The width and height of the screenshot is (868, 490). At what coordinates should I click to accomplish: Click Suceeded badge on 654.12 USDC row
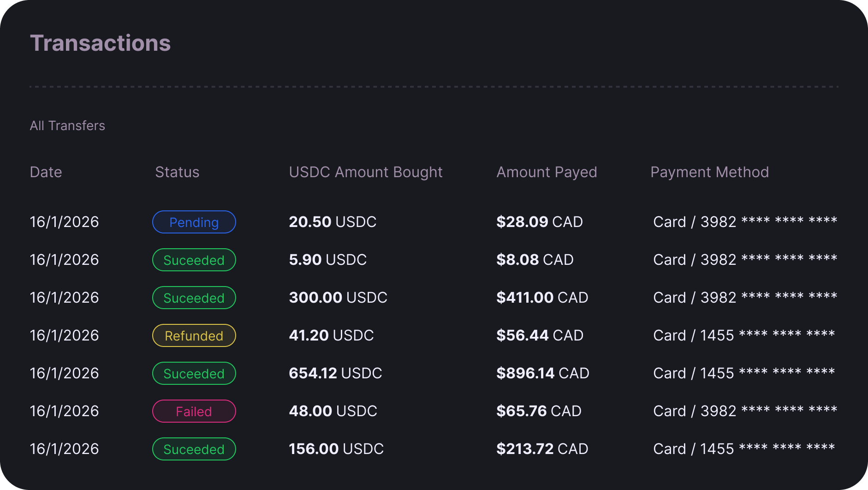[x=194, y=373]
